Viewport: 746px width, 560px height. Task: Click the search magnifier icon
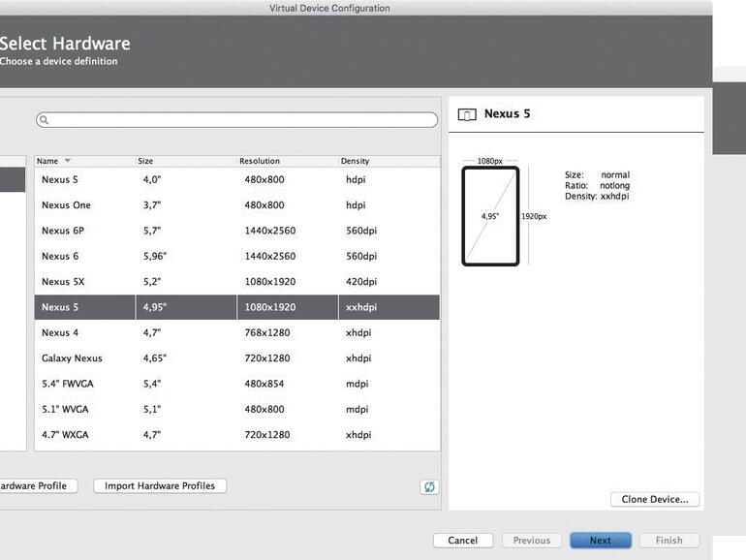click(44, 120)
